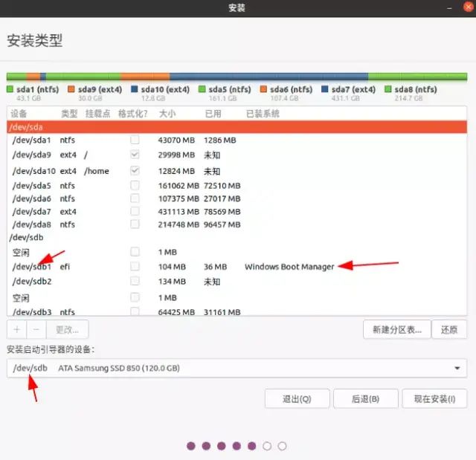Viewport: 476px width, 460px height.
Task: Click the 大小 column header
Action: (x=167, y=114)
